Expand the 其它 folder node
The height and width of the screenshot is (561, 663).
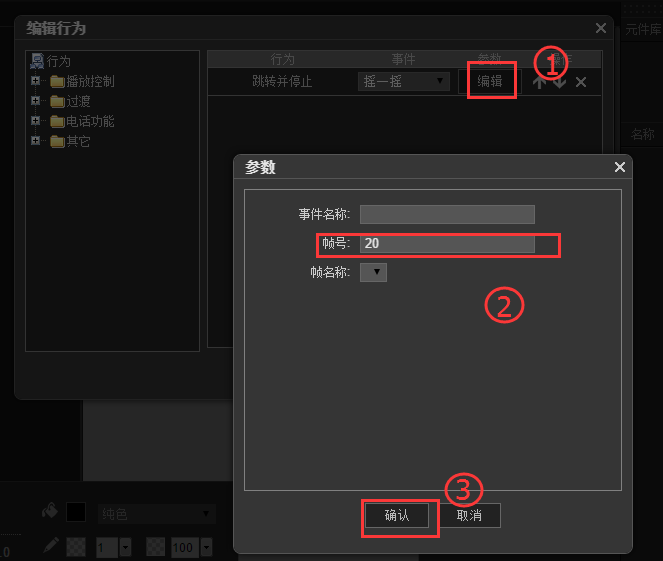(x=36, y=141)
